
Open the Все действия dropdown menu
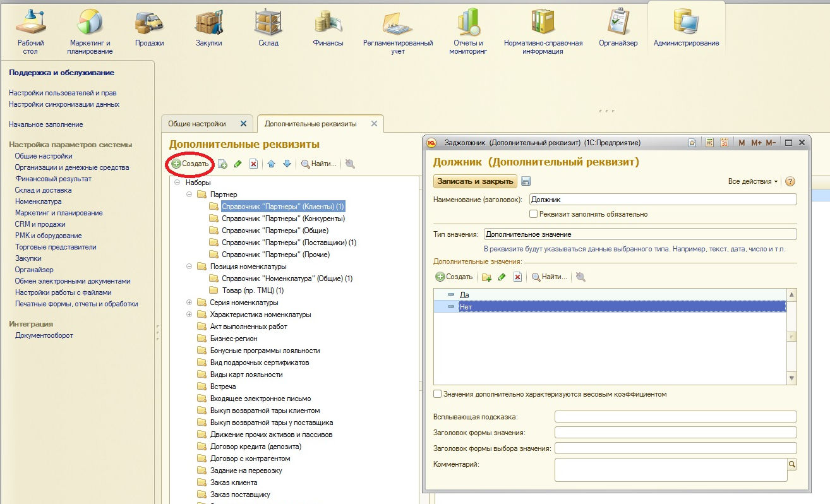click(x=753, y=181)
